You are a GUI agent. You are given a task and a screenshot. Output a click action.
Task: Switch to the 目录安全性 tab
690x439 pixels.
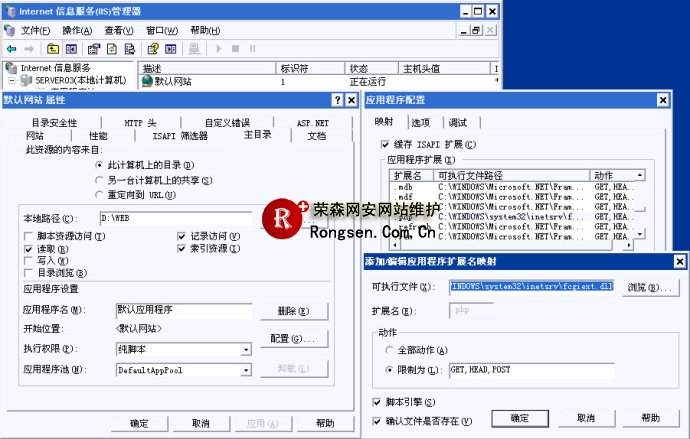coord(54,122)
